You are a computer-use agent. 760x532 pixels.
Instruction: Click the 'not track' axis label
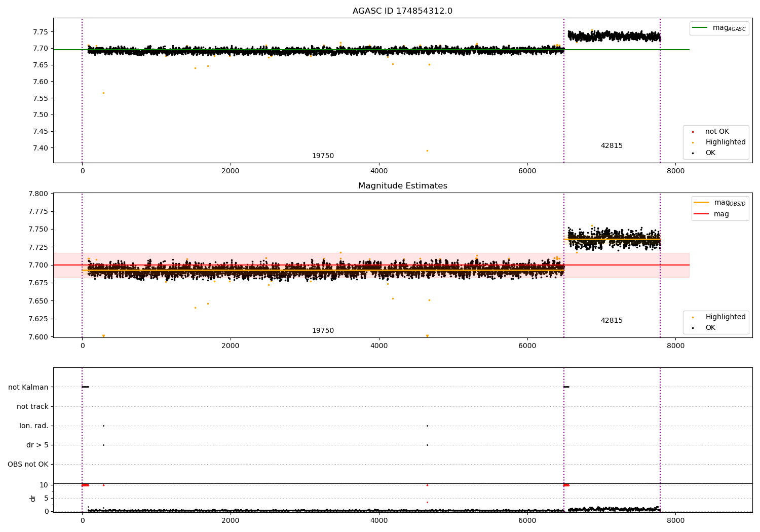tap(32, 406)
